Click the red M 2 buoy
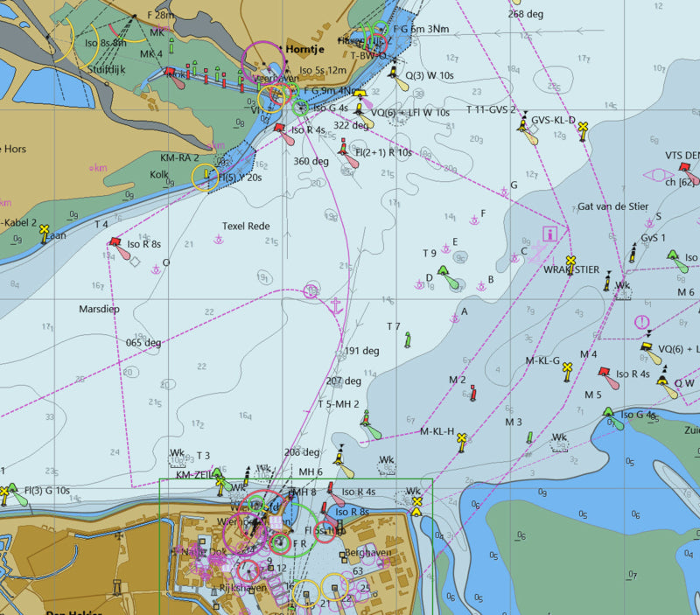This screenshot has height=615, width=700. click(473, 393)
